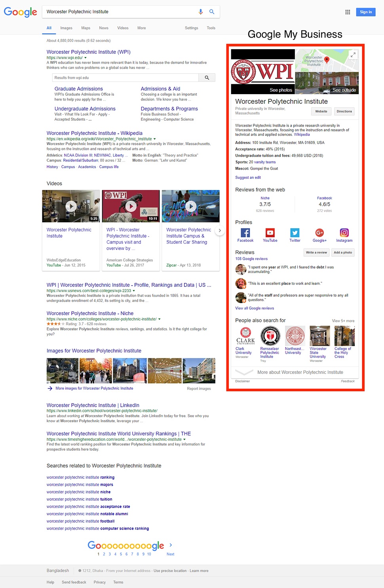The width and height of the screenshot is (384, 588).
Task: Open Graduate Admissions sitelink
Action: [x=79, y=89]
